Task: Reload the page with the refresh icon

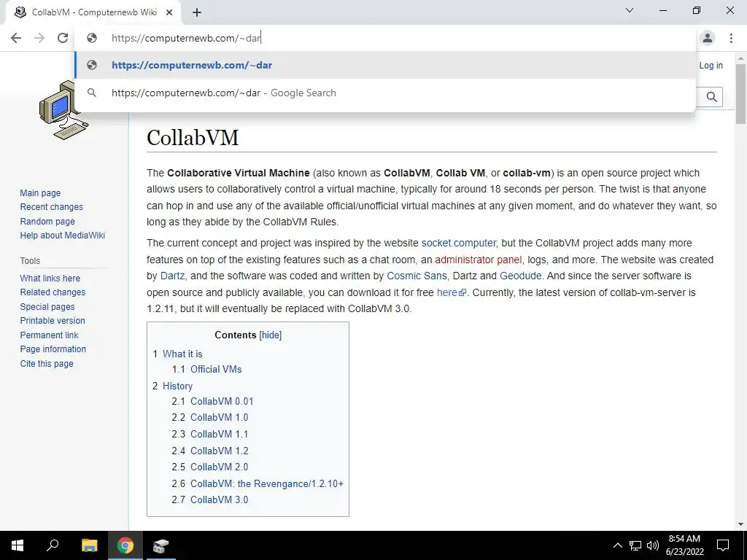Action: click(x=63, y=38)
